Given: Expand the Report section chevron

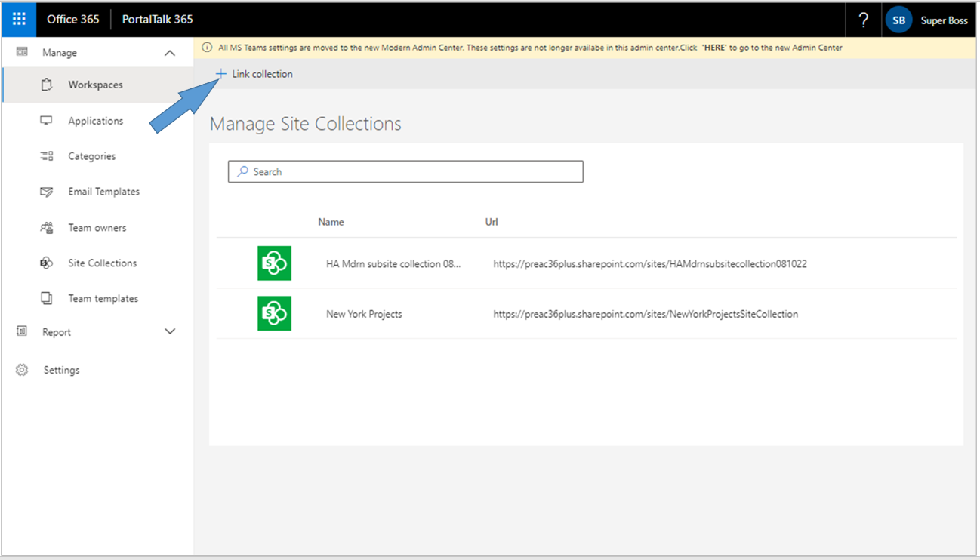Looking at the screenshot, I should point(170,332).
